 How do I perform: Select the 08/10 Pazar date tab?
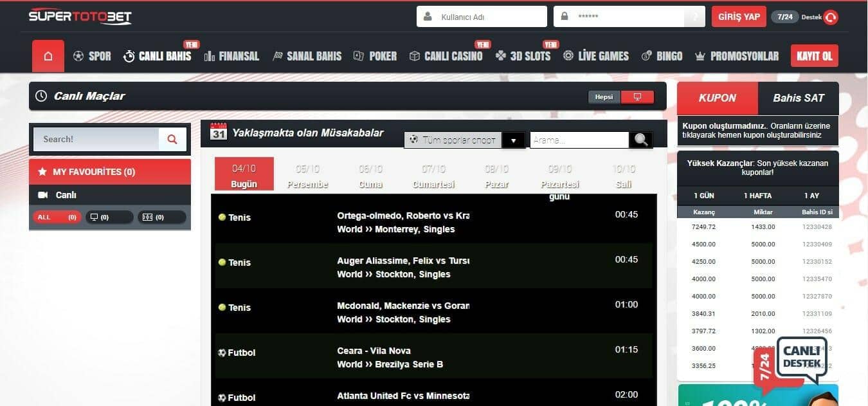496,176
